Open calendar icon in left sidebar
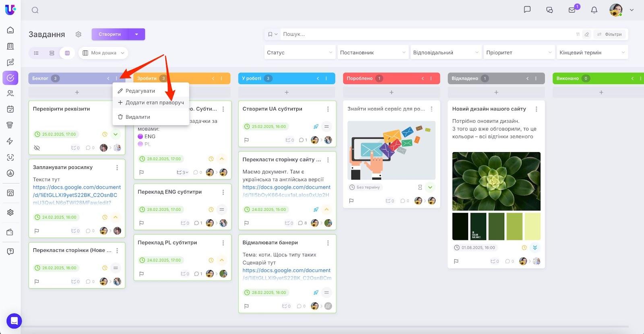 point(10,109)
